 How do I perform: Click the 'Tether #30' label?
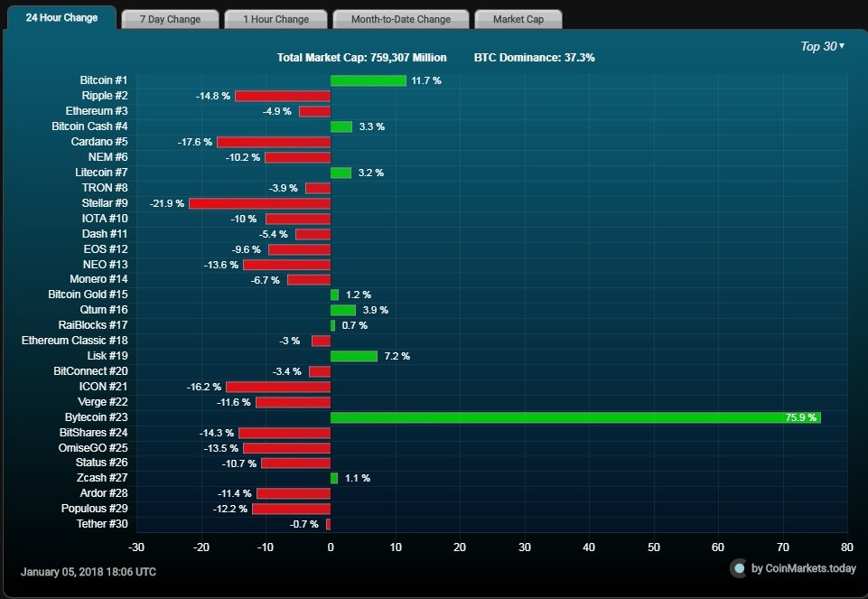[102, 524]
